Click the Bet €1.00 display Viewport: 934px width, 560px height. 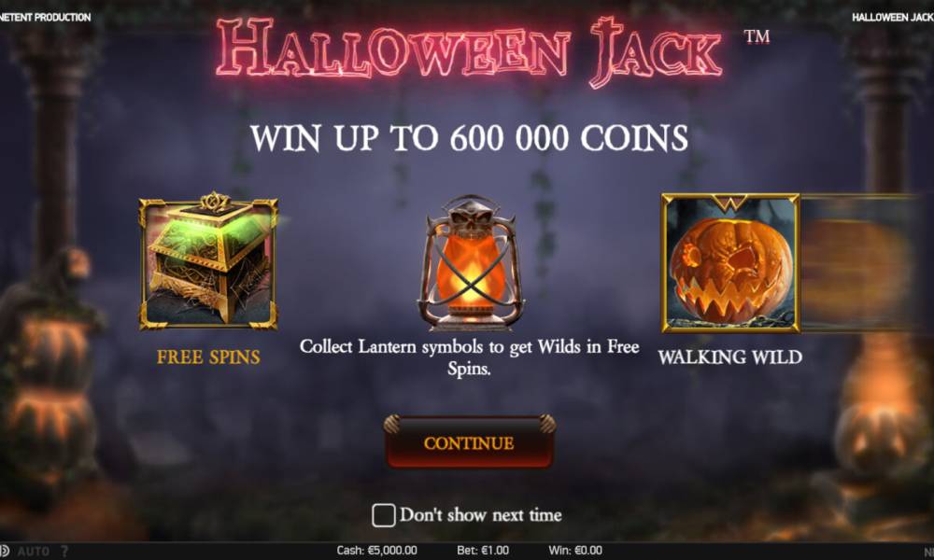coord(483,551)
